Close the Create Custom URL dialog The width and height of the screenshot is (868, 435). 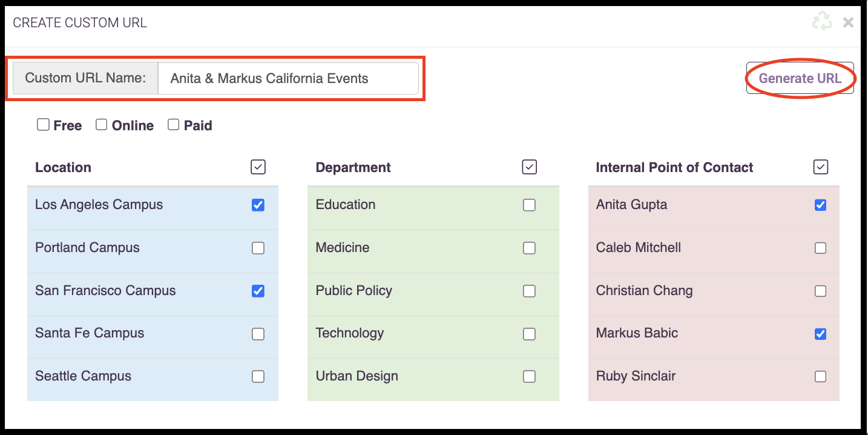pyautogui.click(x=849, y=23)
